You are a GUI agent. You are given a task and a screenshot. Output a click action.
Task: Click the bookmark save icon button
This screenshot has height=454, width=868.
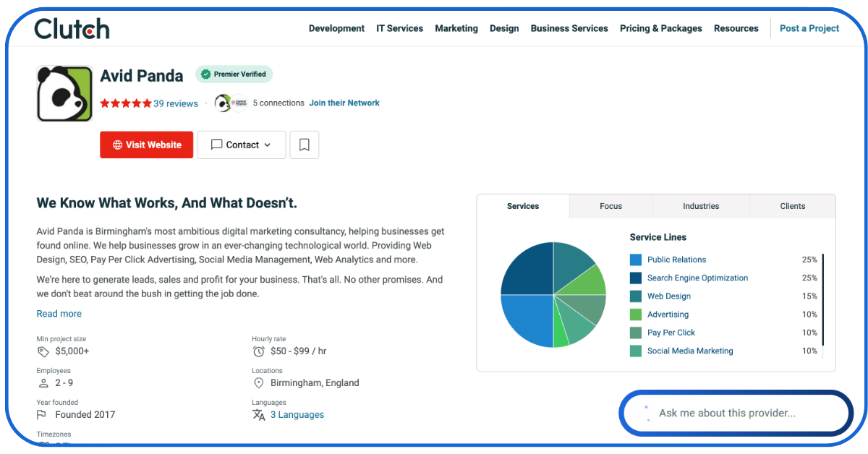(305, 145)
